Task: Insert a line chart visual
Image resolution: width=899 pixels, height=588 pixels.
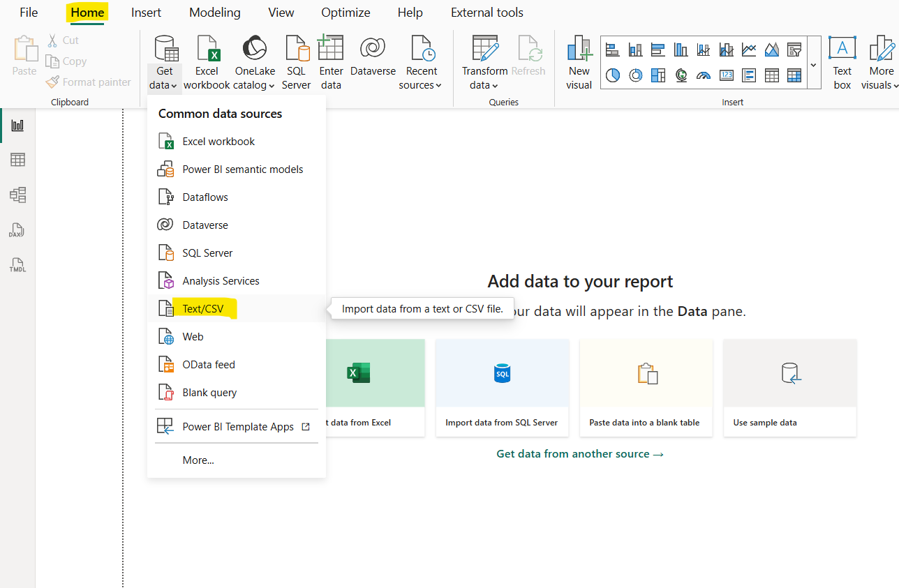Action: (x=749, y=50)
